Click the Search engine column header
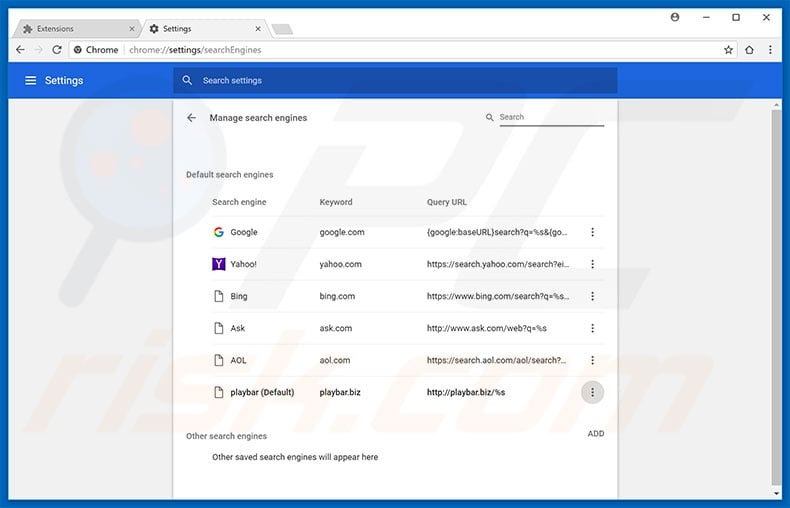 239,202
